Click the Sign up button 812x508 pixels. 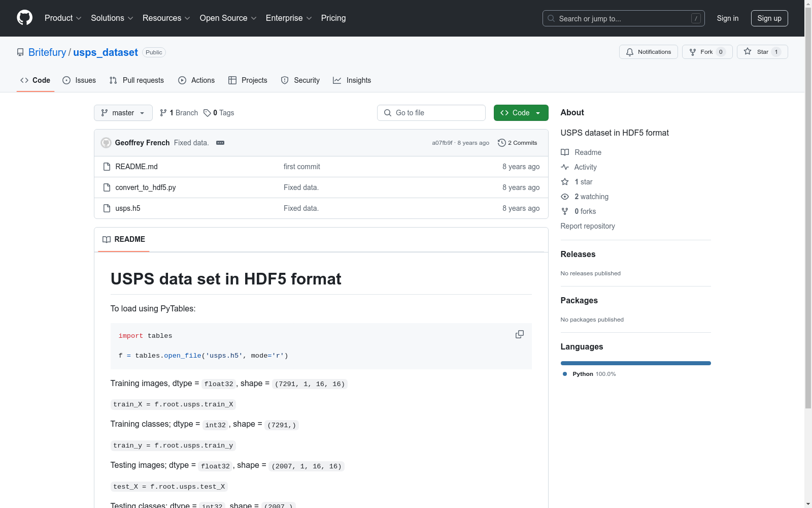[769, 18]
